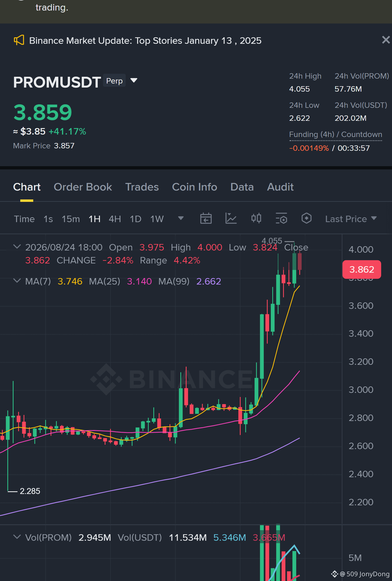
Task: Click the +41.17% change figure
Action: (x=67, y=132)
